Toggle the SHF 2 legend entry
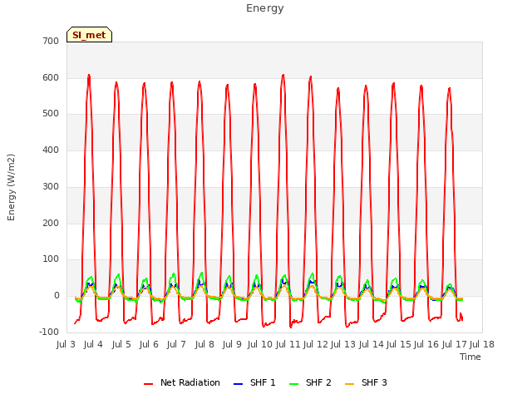The width and height of the screenshot is (532, 399). tap(310, 382)
